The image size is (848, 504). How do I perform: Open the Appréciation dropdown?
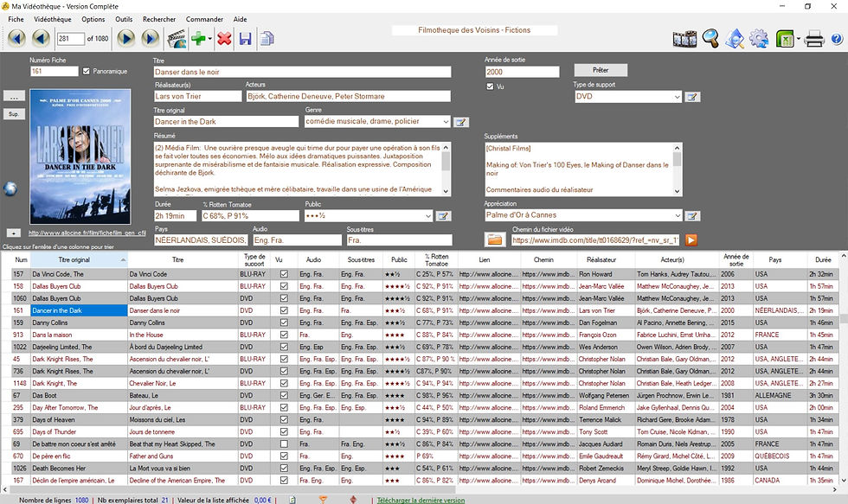point(677,215)
